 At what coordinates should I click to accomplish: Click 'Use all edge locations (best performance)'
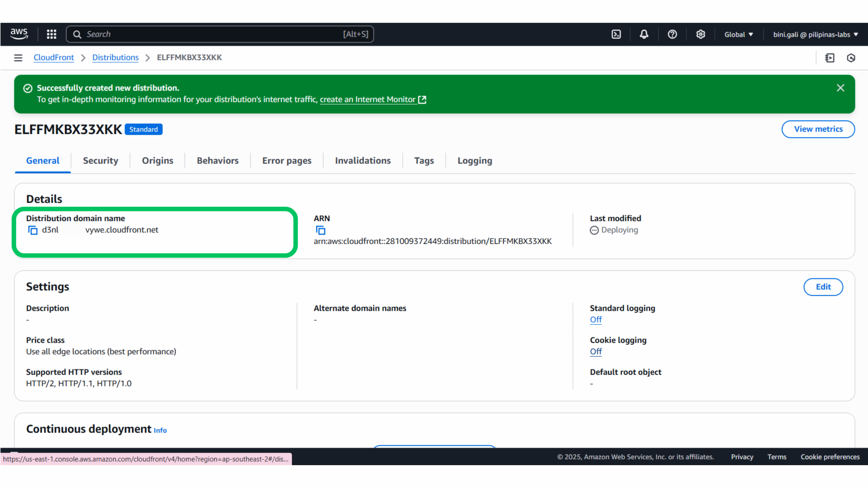coord(101,352)
